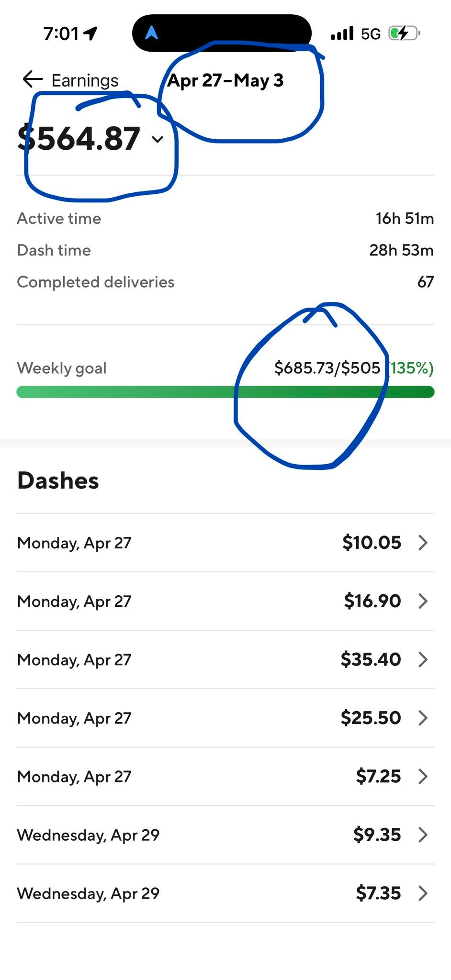Viewport: 451px width, 980px height.
Task: Tap the back arrow beside Earnings
Action: click(33, 79)
